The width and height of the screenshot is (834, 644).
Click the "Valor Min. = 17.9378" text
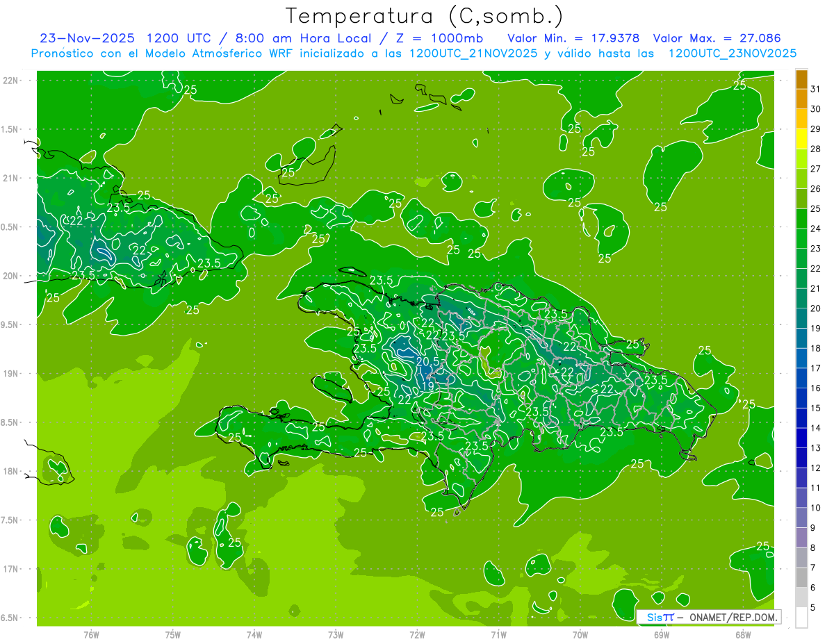click(573, 38)
